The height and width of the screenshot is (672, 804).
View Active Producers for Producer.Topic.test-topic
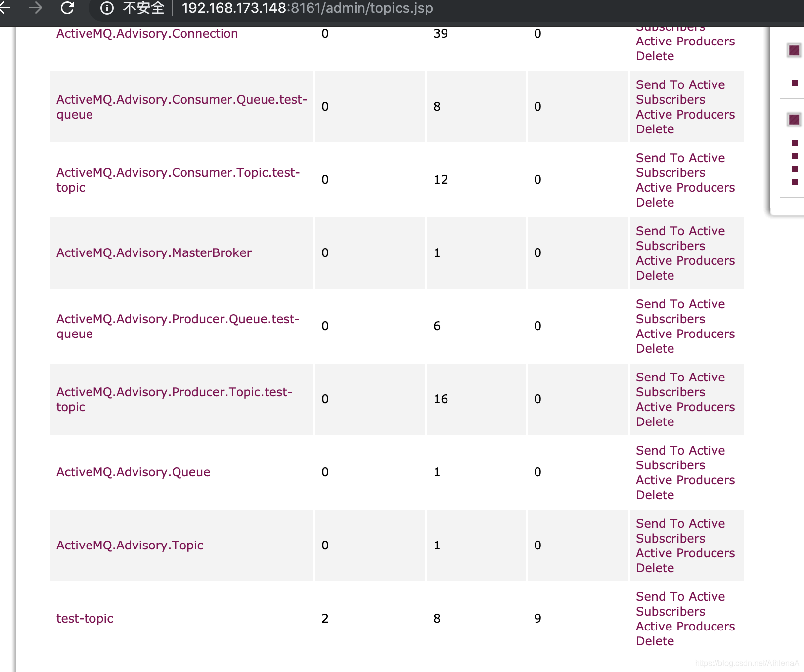[685, 407]
